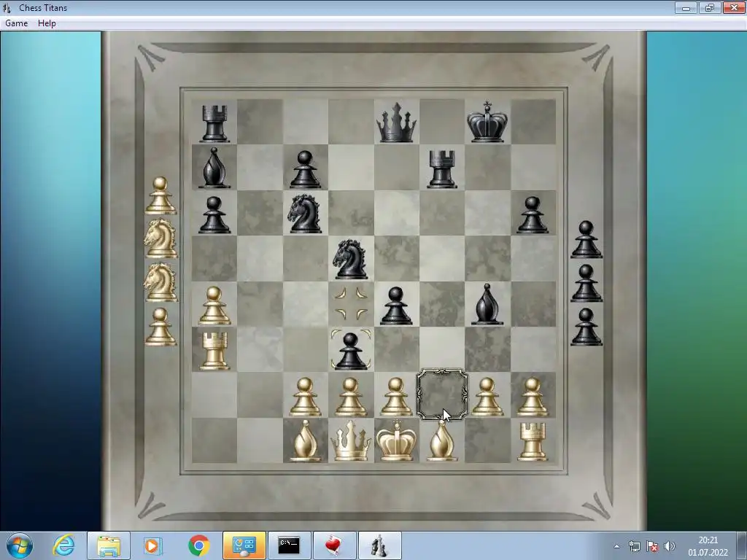Screen dimensions: 747x560
Task: Select the white queen on d1
Action: (351, 441)
